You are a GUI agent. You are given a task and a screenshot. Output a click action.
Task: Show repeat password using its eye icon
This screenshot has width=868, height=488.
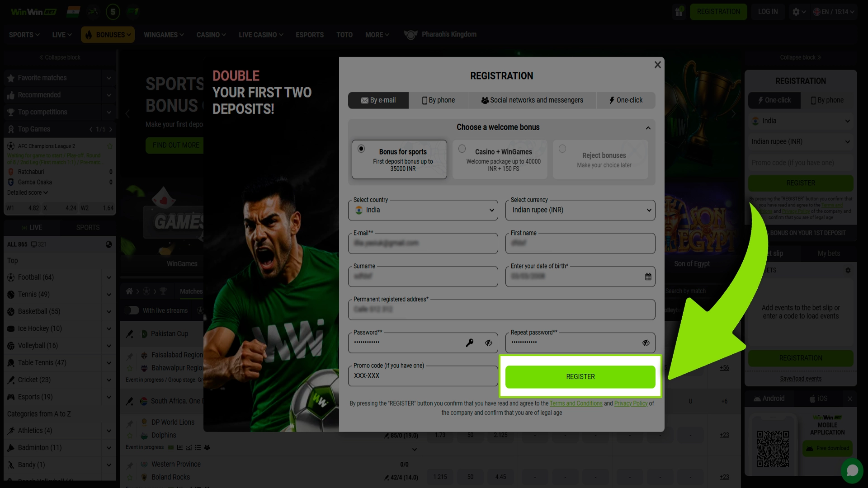tap(646, 343)
